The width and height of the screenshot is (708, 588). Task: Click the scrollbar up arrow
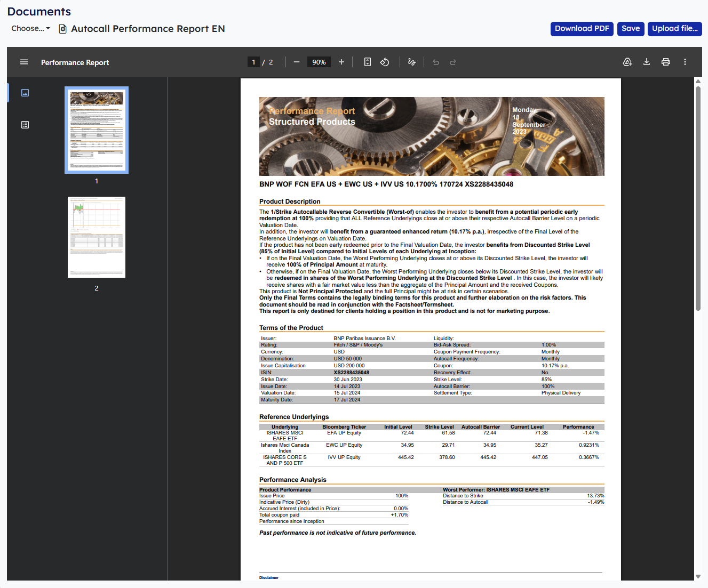tap(698, 82)
